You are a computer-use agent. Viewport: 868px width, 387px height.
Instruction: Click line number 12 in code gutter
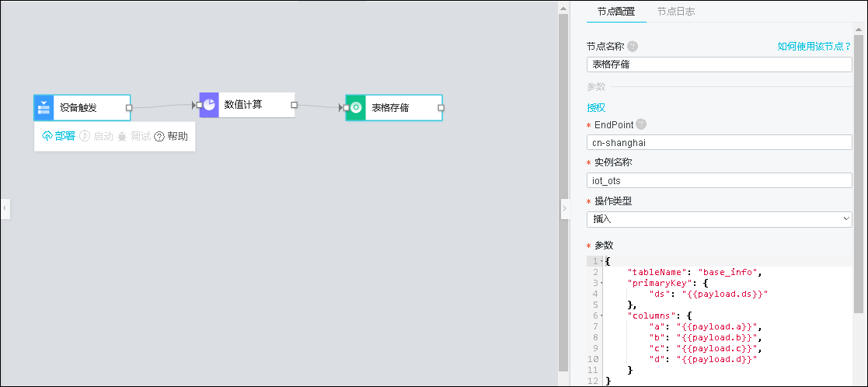(x=594, y=381)
